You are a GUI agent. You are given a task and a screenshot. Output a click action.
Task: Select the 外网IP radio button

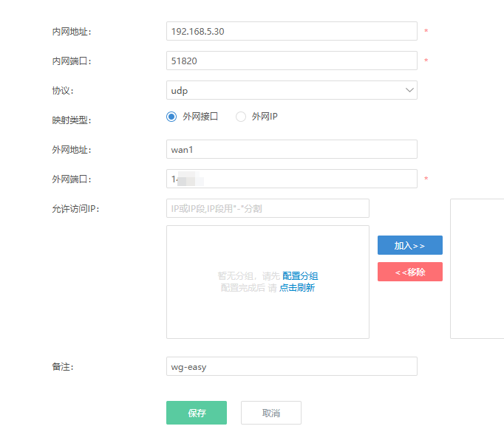[x=241, y=117]
